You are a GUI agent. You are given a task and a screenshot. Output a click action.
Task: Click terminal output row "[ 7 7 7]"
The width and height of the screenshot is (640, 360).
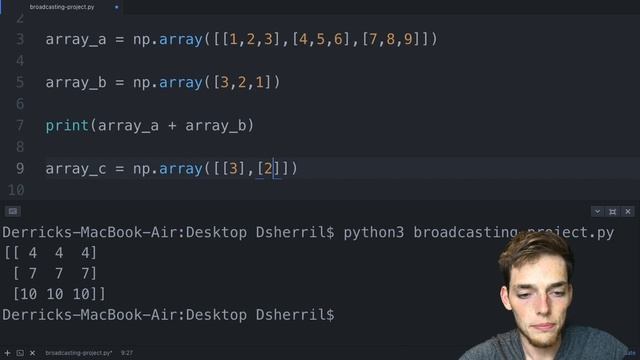(x=55, y=273)
